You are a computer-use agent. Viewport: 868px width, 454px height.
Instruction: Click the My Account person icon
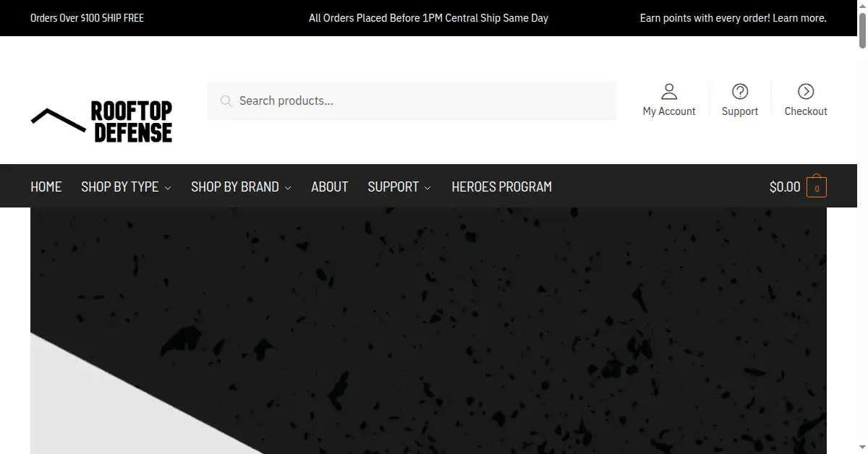tap(669, 91)
